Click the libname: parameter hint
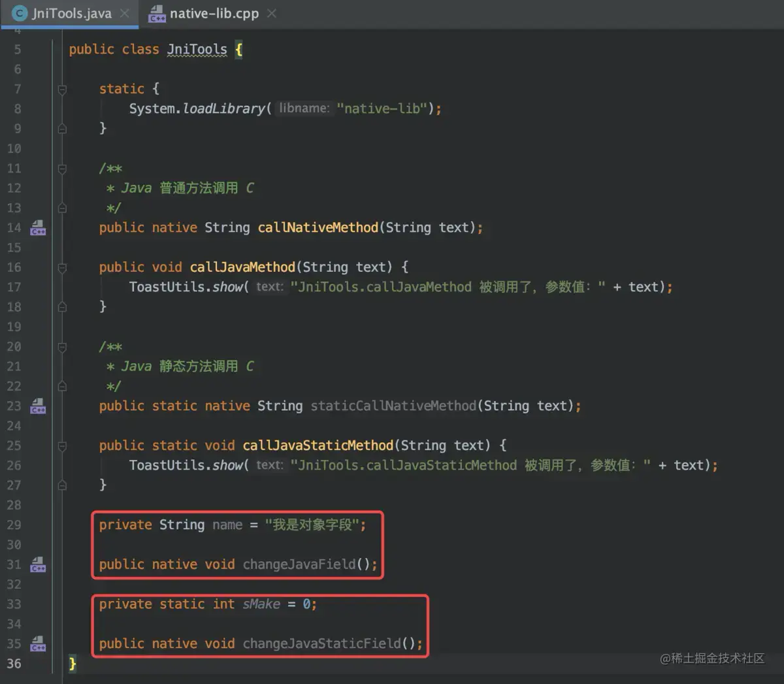 [304, 108]
